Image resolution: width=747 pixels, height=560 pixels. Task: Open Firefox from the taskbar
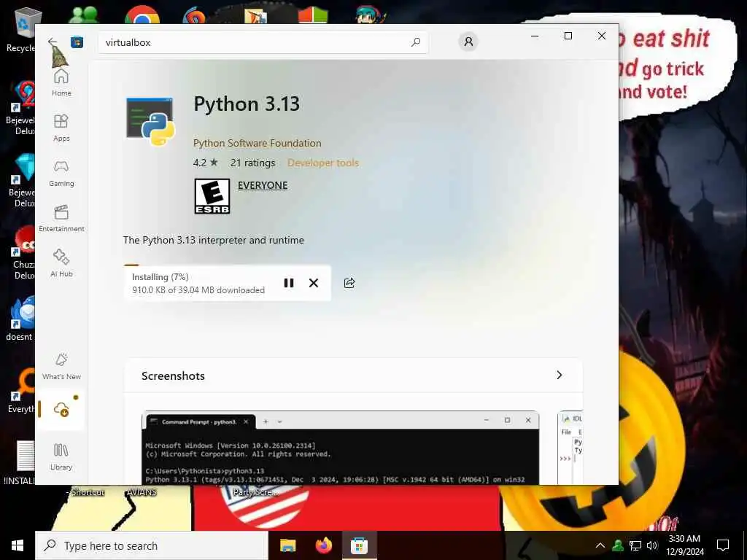tap(323, 545)
